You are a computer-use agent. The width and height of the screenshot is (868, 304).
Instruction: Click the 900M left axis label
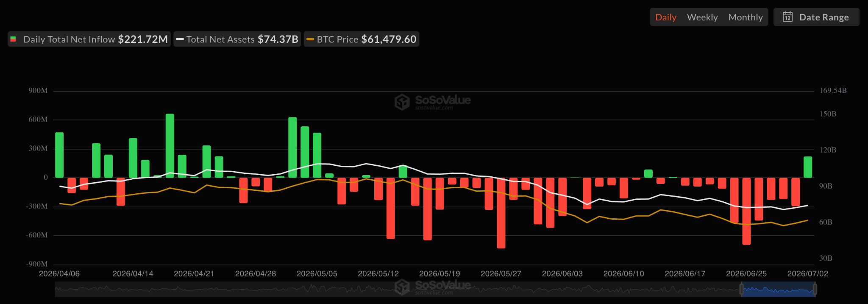tap(38, 91)
